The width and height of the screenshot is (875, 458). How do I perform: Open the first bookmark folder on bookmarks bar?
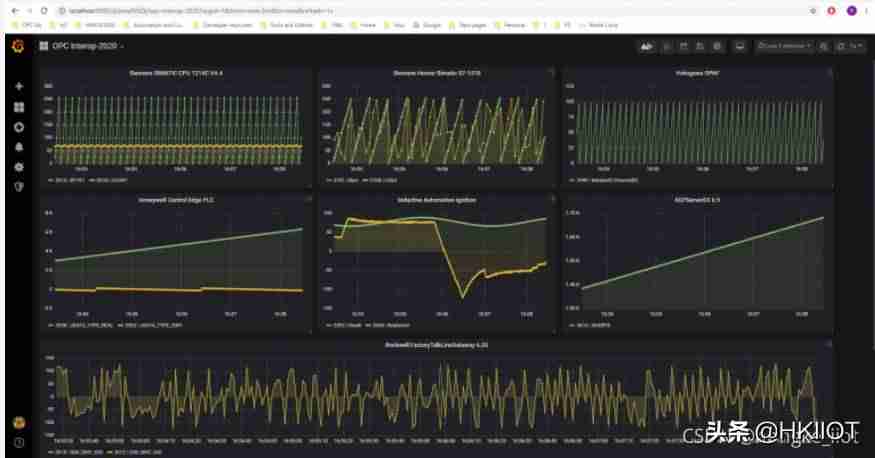26,25
